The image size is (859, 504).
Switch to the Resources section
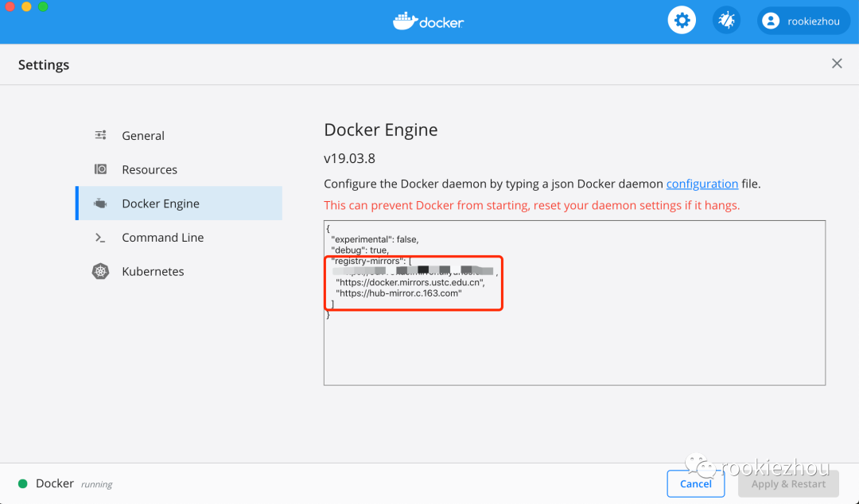coord(150,169)
